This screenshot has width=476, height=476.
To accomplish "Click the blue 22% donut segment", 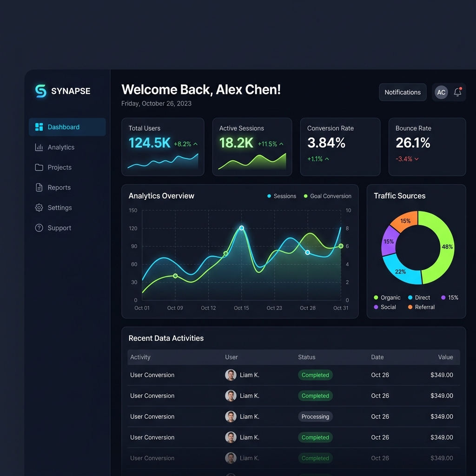I will pyautogui.click(x=400, y=271).
